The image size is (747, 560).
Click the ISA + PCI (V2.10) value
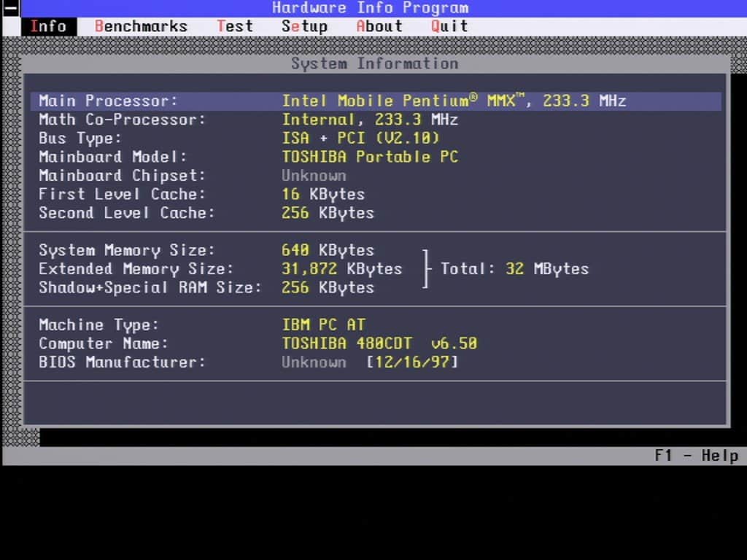[x=360, y=138]
